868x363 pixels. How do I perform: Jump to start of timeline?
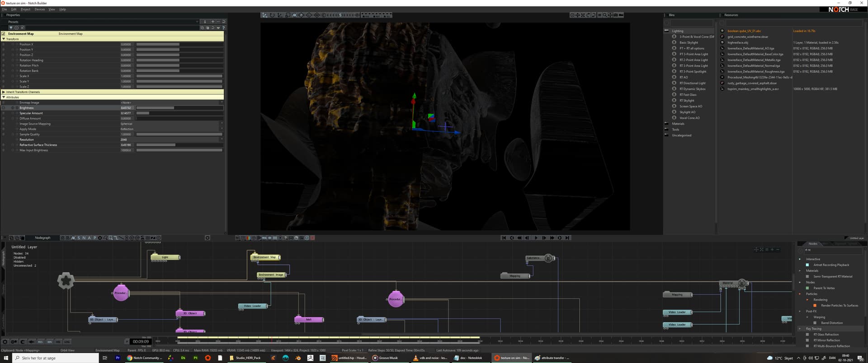point(504,238)
